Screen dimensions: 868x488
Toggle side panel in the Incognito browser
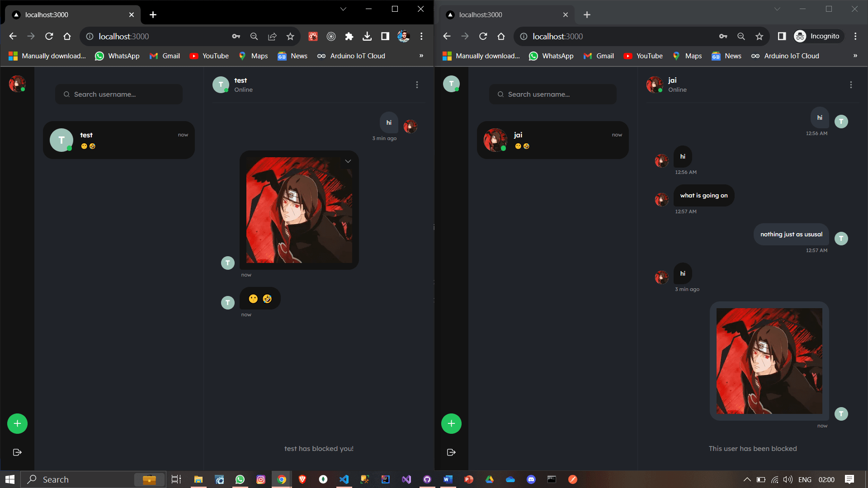(782, 36)
